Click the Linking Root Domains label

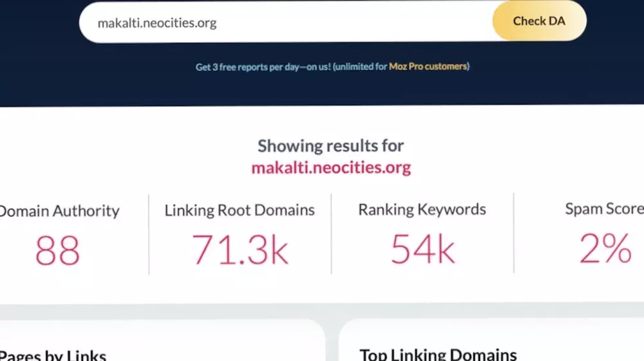[x=240, y=210]
